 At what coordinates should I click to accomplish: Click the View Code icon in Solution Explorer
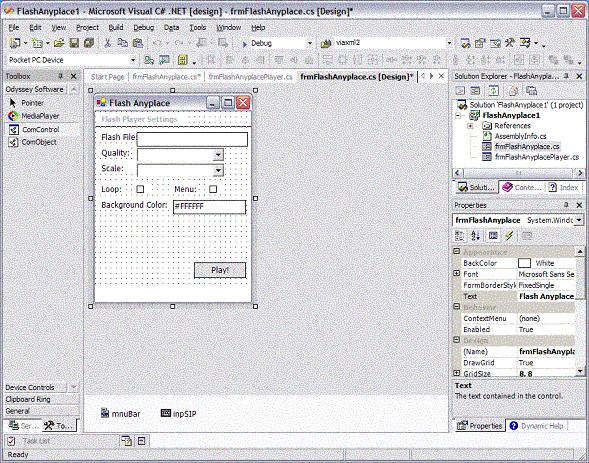(460, 91)
